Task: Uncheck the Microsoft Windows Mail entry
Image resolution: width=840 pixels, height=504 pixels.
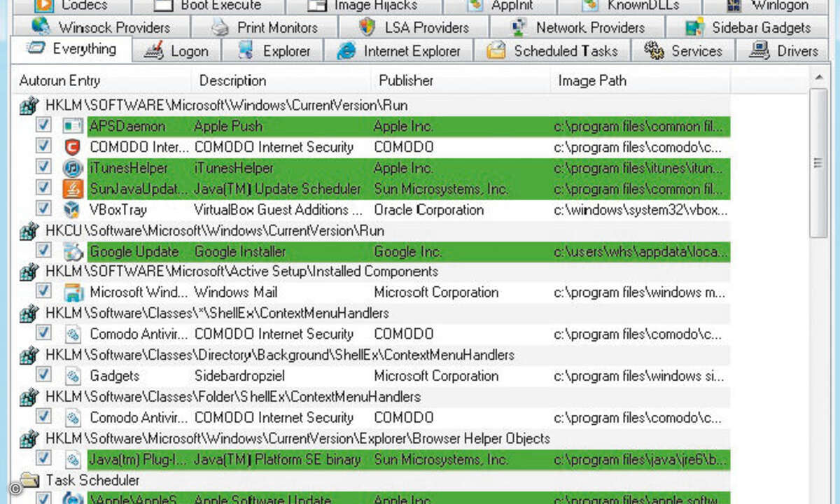Action: [44, 291]
